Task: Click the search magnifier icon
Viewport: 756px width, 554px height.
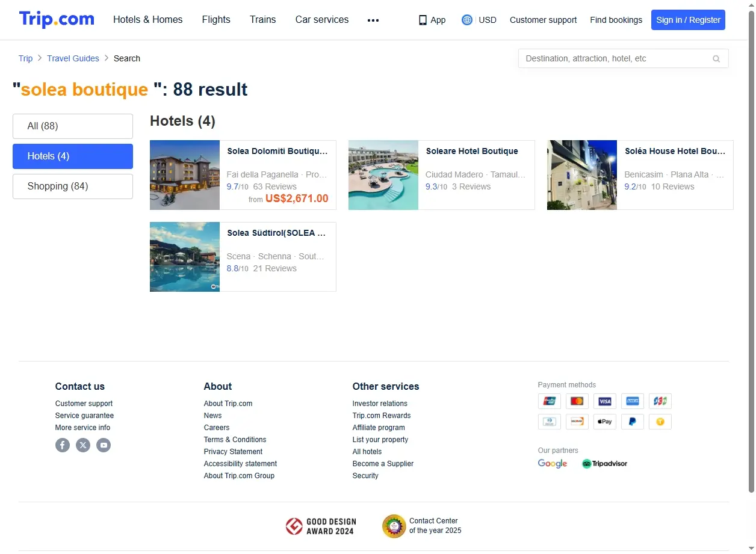Action: [716, 59]
